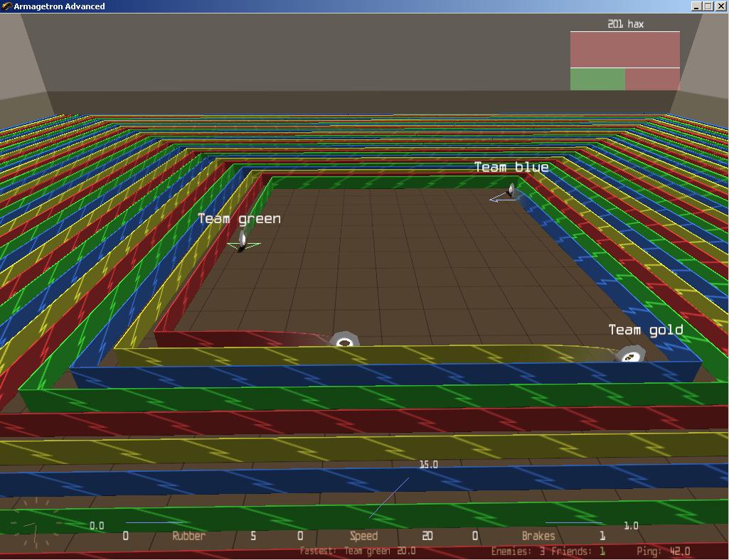Click the Brakes gauge label

click(x=538, y=536)
